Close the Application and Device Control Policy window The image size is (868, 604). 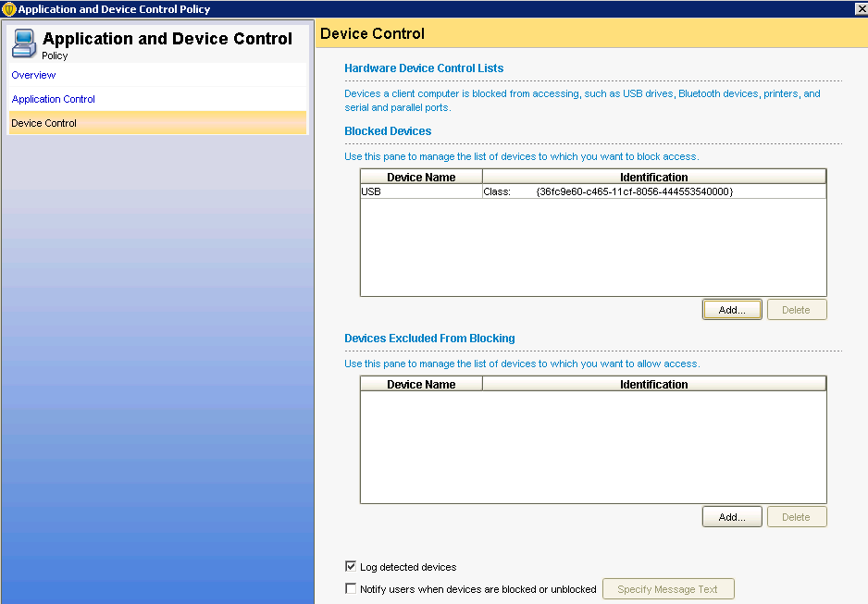pyautogui.click(x=860, y=9)
